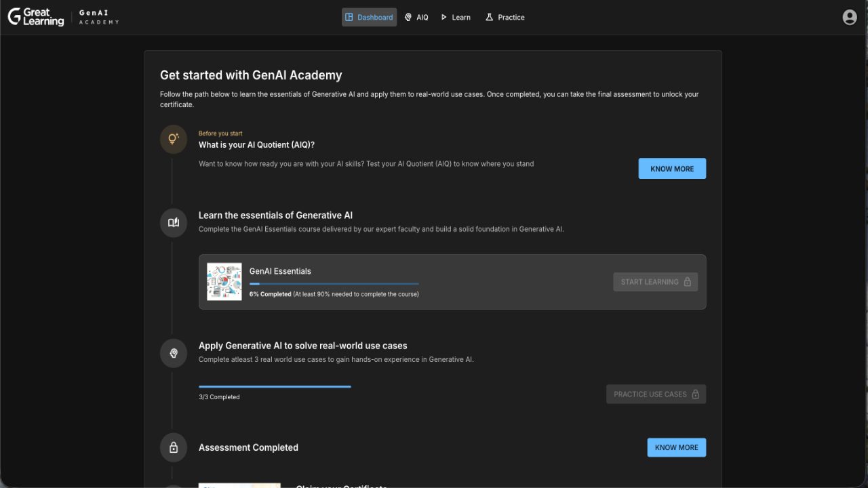
Task: Click the lock icon beside Assessment Completed
Action: coord(173,447)
